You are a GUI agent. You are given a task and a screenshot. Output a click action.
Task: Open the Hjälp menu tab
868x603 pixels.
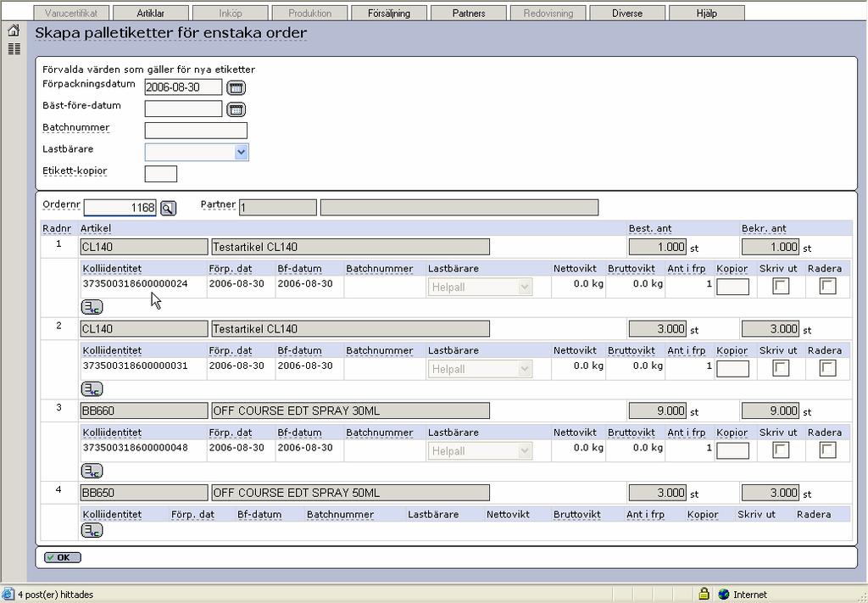point(707,13)
